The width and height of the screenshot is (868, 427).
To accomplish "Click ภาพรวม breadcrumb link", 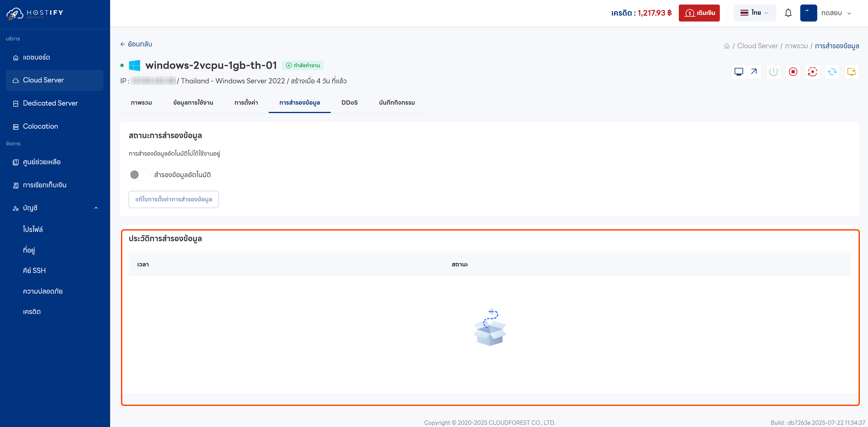I will pos(796,46).
